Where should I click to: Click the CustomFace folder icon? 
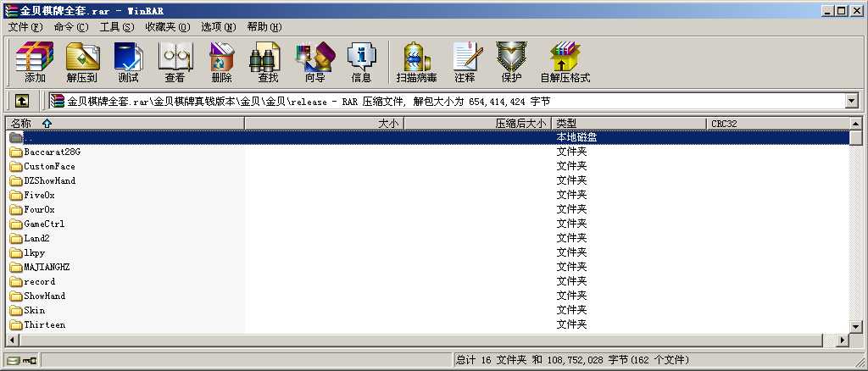pos(15,166)
